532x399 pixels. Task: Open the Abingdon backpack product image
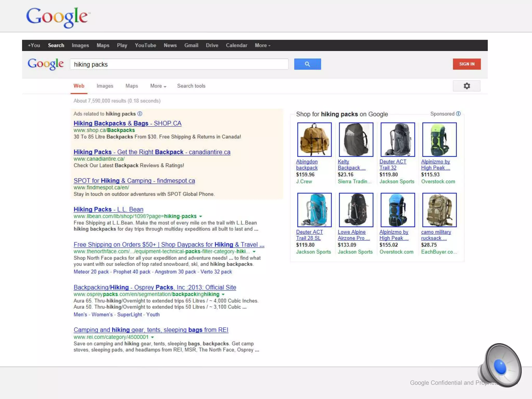(x=314, y=139)
